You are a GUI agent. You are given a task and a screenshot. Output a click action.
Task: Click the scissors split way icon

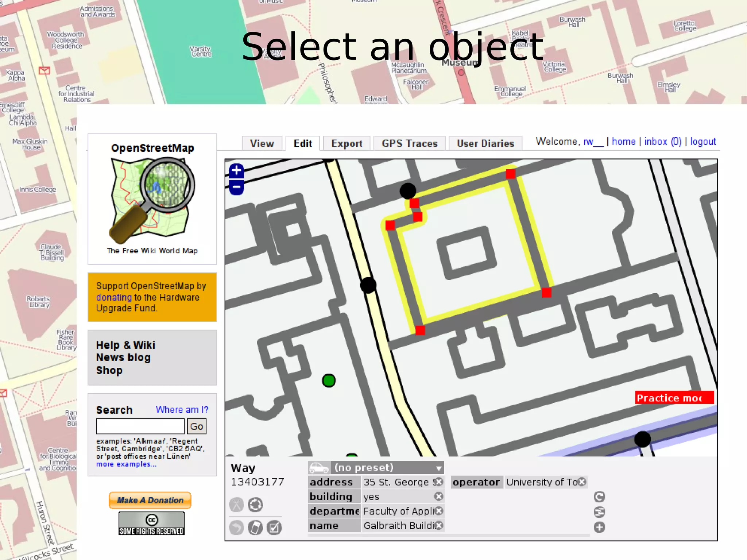[x=236, y=505]
